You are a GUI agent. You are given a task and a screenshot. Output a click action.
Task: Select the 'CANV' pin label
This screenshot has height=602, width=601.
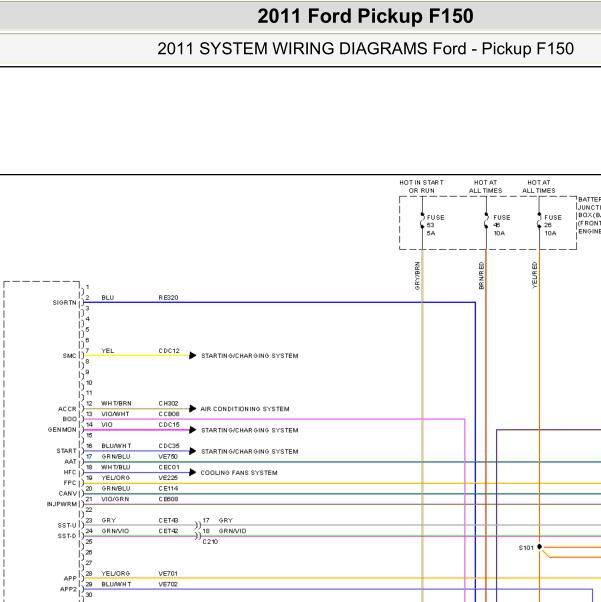[x=68, y=493]
